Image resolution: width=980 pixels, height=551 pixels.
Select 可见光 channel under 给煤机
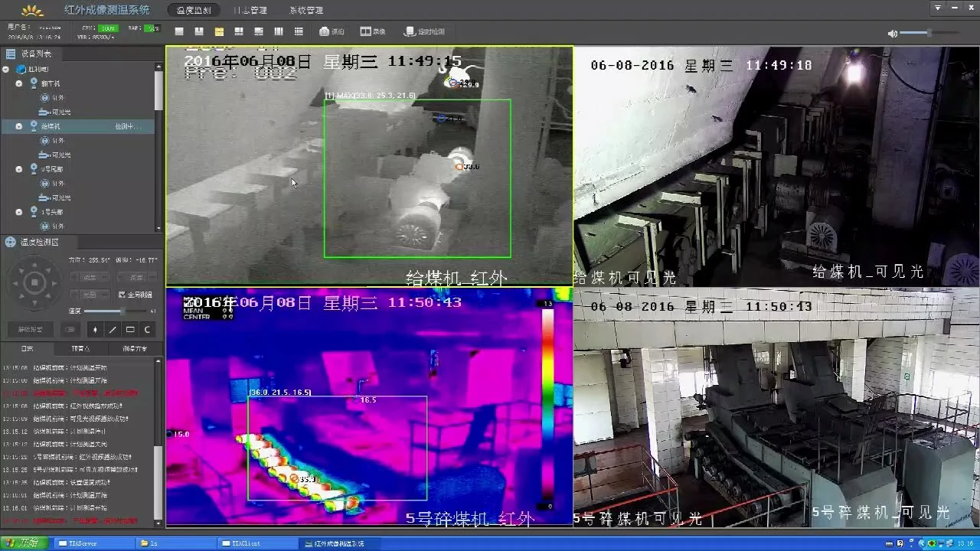click(55, 155)
